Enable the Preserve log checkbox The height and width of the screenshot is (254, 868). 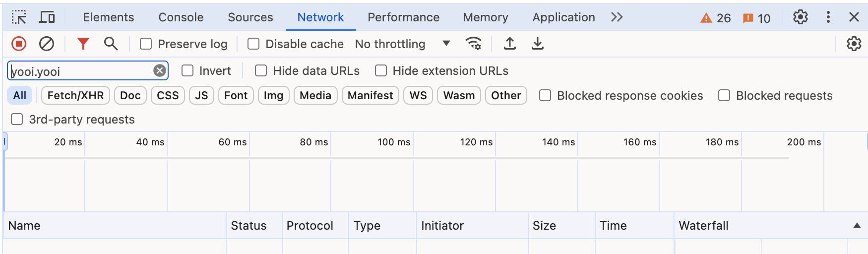tap(146, 44)
